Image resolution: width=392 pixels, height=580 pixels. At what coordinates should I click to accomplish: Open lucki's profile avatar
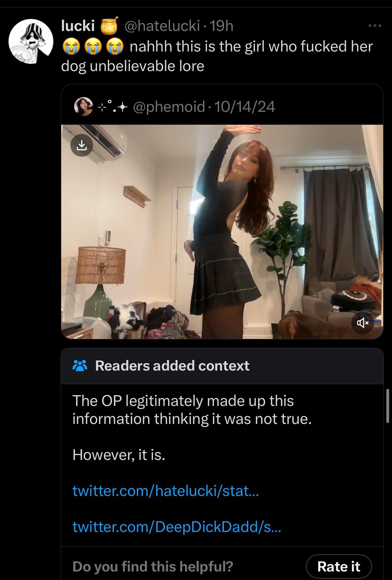31,41
